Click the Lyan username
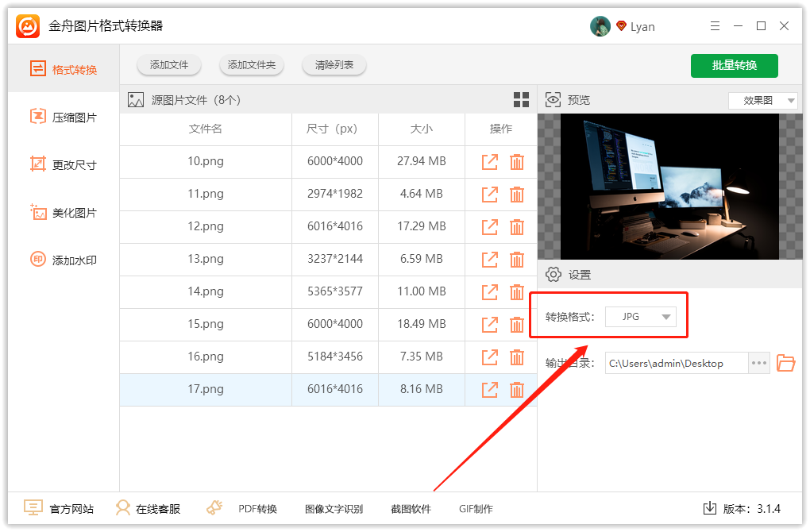The width and height of the screenshot is (810, 532). [x=642, y=27]
